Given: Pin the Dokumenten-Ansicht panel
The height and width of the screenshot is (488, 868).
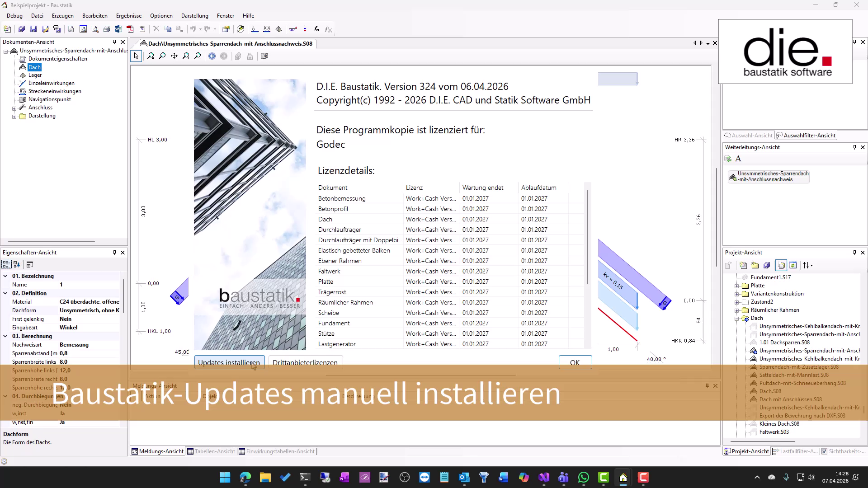Looking at the screenshot, I should tap(114, 42).
